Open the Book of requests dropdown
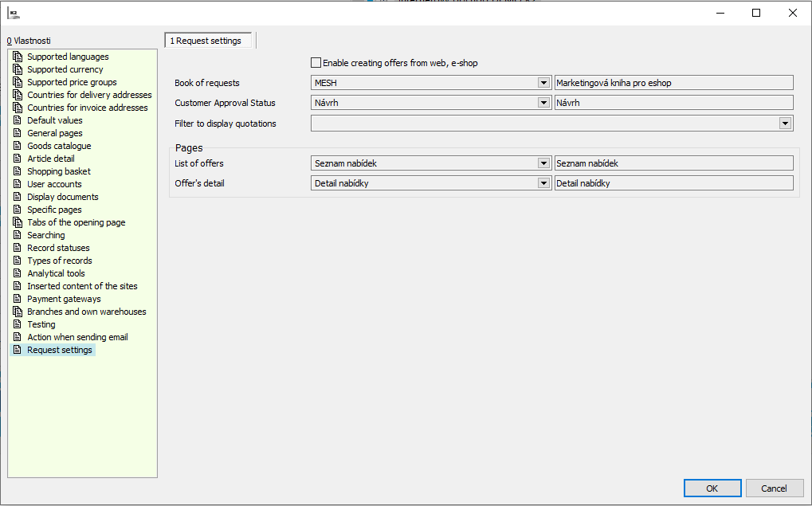The height and width of the screenshot is (506, 812). coord(543,82)
